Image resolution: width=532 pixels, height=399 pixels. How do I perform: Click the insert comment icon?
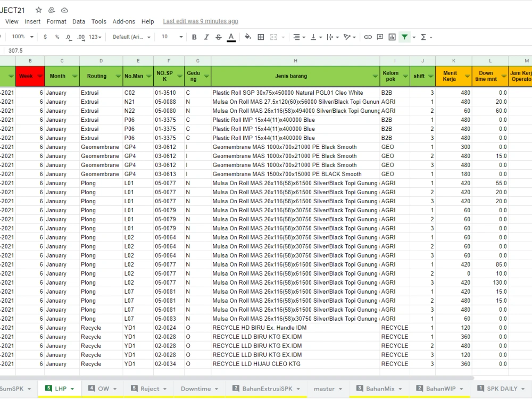380,37
